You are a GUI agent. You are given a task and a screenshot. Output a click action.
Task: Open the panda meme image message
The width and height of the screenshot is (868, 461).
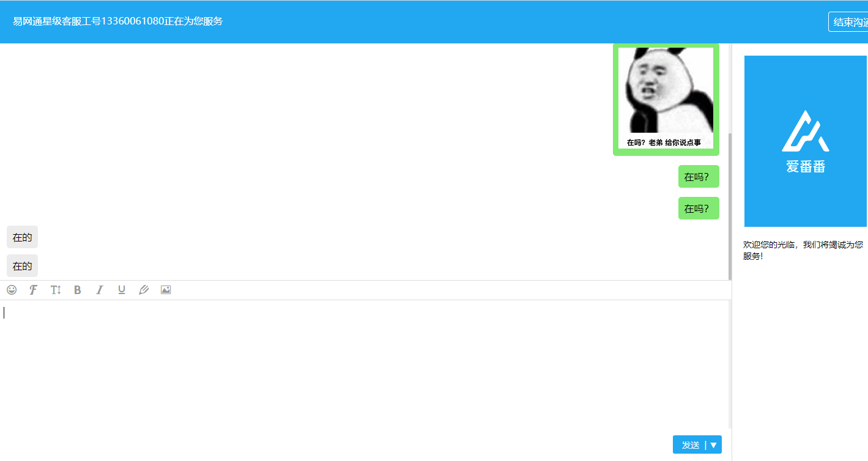666,100
